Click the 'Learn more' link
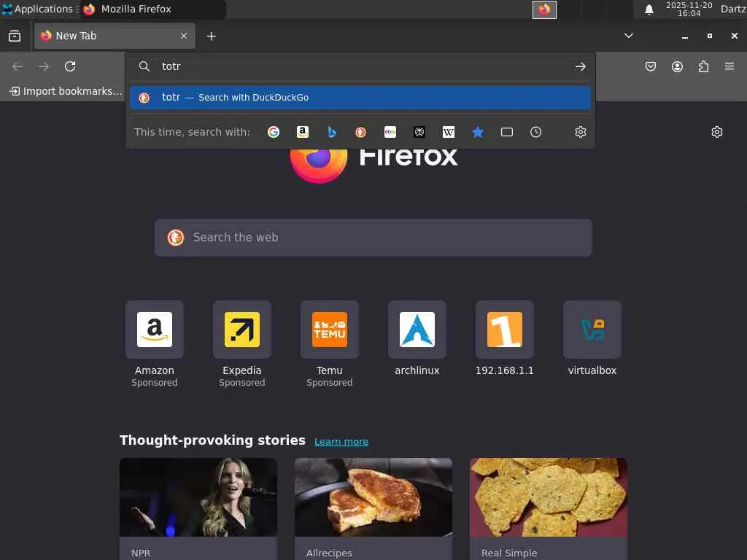Screen dimensions: 747x560 click(x=341, y=441)
